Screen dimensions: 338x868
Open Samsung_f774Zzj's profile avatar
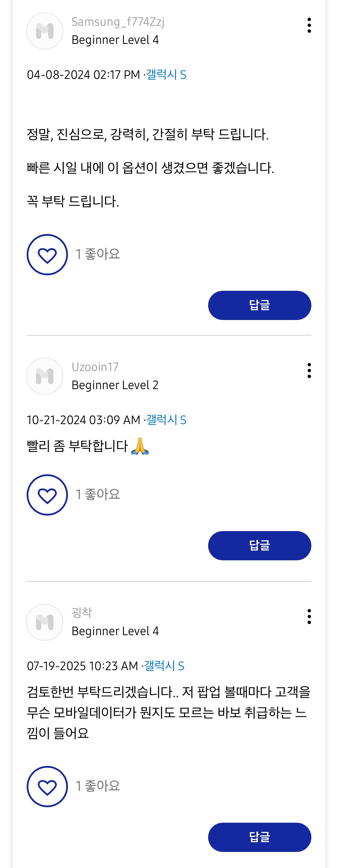pyautogui.click(x=45, y=31)
